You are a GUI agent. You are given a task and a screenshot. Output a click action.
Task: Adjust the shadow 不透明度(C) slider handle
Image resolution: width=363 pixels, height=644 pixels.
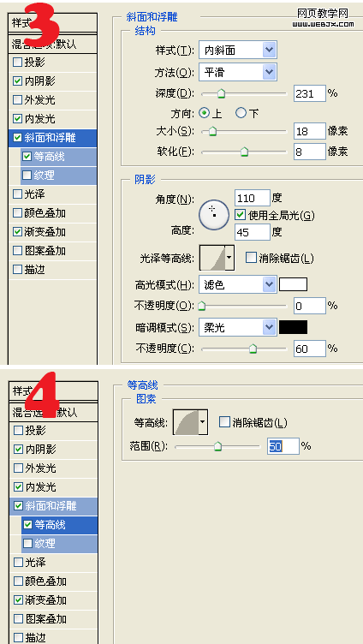(253, 349)
